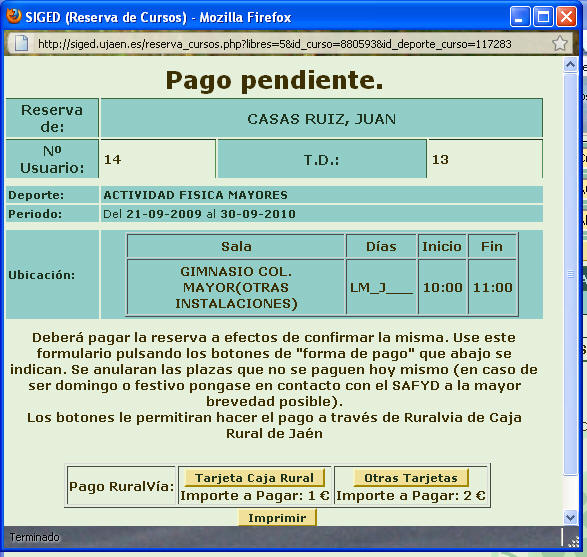Screen dimensions: 587x557
Task: Click Importe a Pagar: 1 € text
Action: (x=255, y=496)
